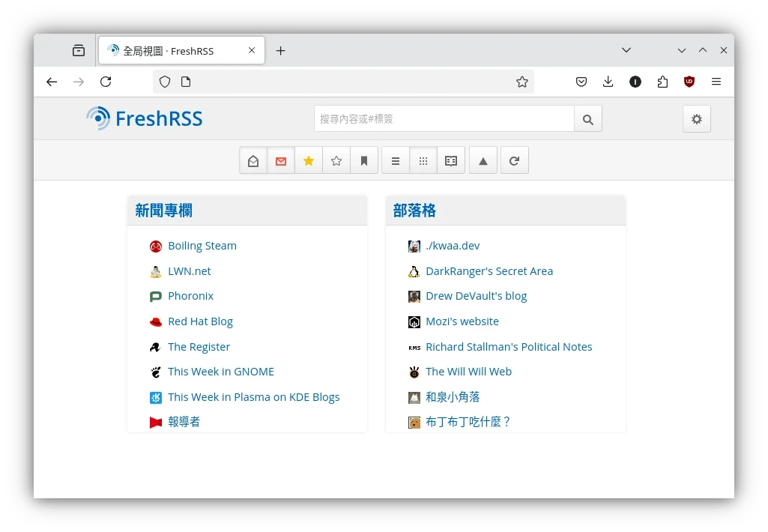Refresh feeds with the reload icon
Screen dimensions: 768x532
(514, 160)
